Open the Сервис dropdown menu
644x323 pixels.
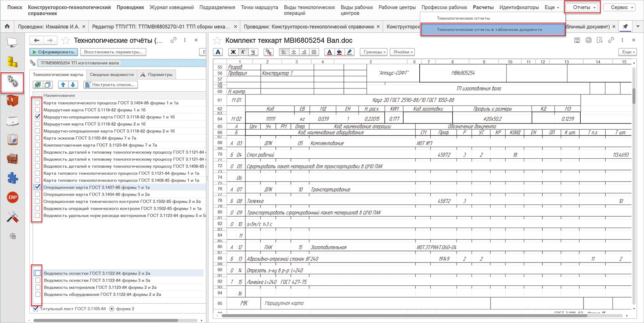tap(619, 7)
